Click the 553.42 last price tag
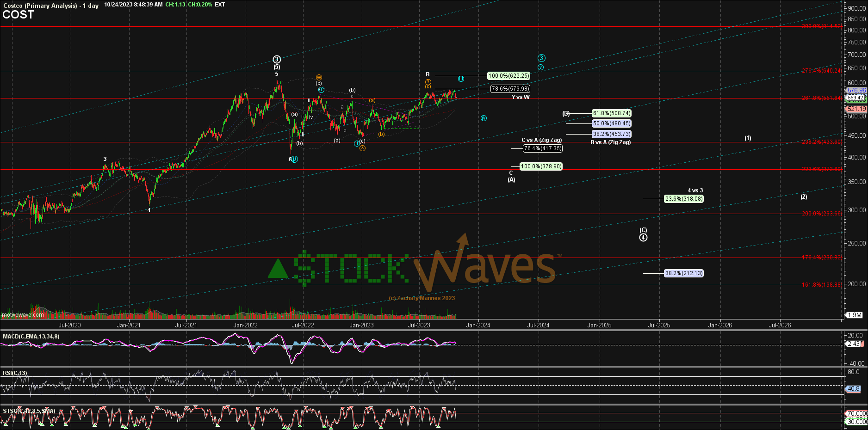Screen dimensions: 868x430 pos(856,98)
